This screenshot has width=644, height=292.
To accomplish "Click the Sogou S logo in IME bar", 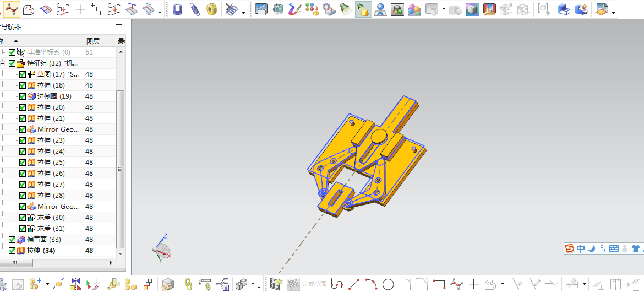I will point(570,248).
